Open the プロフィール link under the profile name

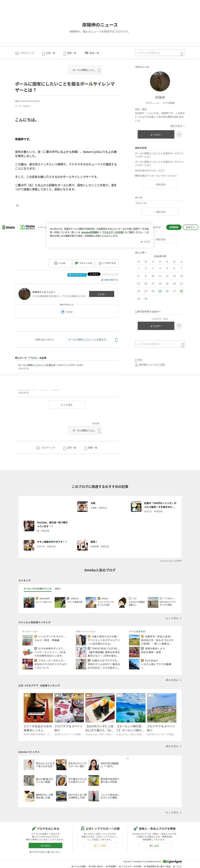click(152, 103)
